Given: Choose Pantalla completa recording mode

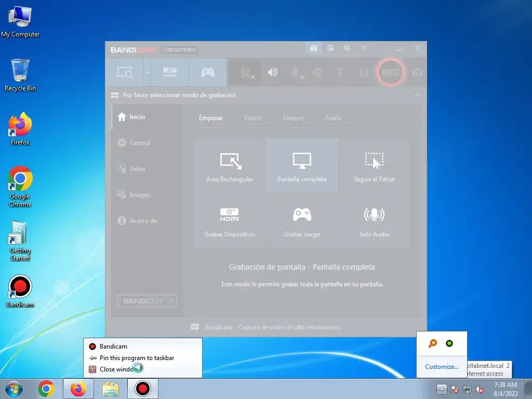Looking at the screenshot, I should coord(302,166).
